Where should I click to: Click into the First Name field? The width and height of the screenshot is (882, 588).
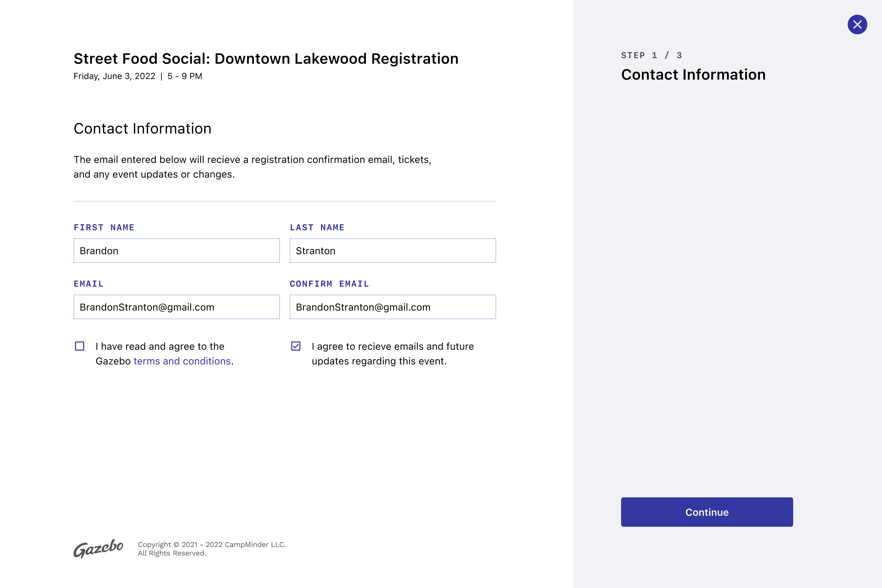pos(176,251)
